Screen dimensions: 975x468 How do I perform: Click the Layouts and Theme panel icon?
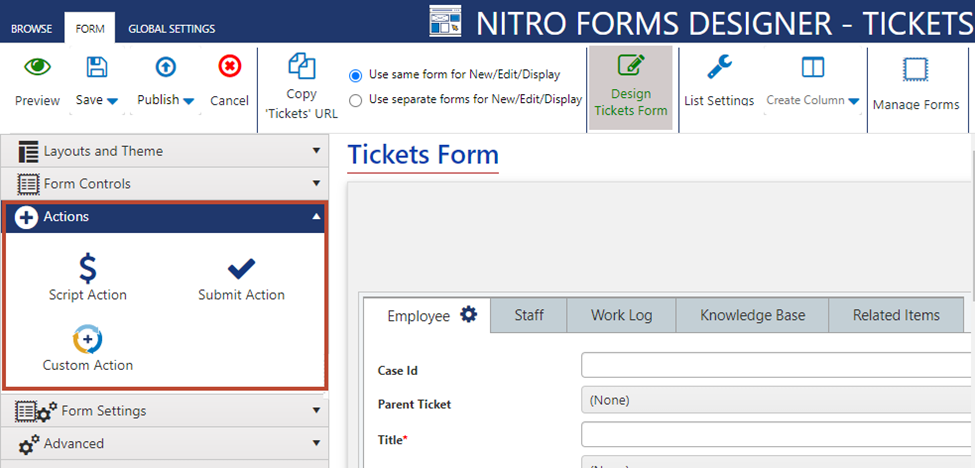pyautogui.click(x=28, y=151)
